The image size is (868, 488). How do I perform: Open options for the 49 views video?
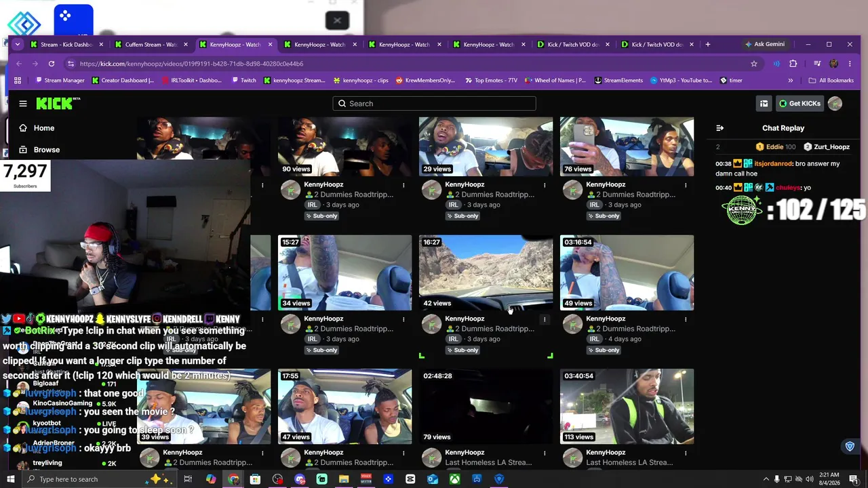[686, 319]
